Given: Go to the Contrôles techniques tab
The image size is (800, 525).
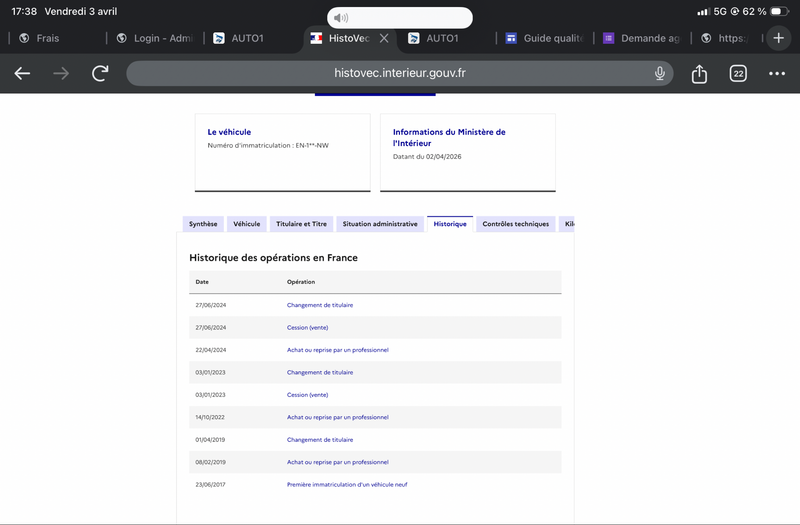Looking at the screenshot, I should [x=516, y=224].
